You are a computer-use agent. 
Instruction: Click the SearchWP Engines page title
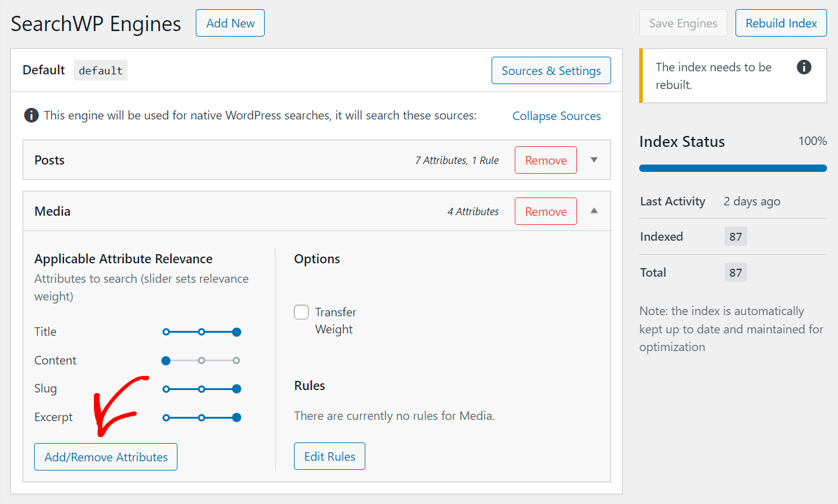[96, 24]
